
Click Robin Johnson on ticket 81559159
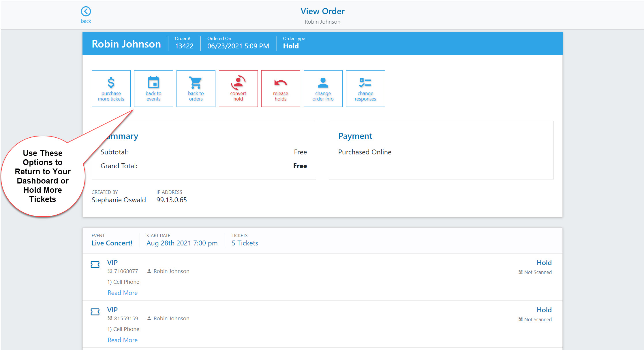171,318
